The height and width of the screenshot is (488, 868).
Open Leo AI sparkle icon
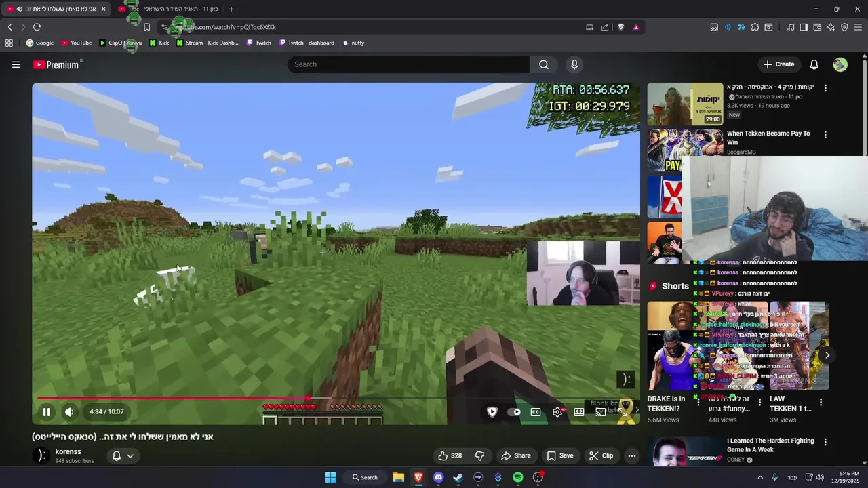point(831,27)
